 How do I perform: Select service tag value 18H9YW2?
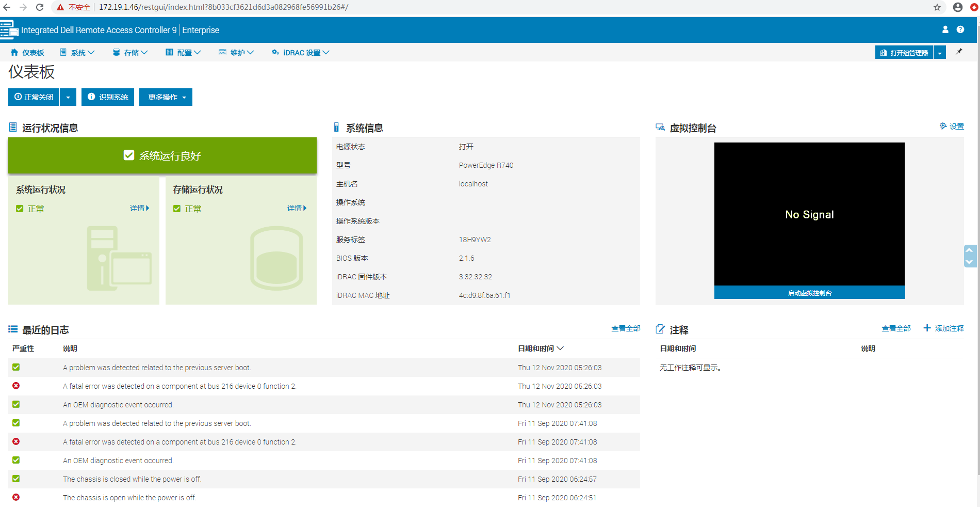coord(475,240)
